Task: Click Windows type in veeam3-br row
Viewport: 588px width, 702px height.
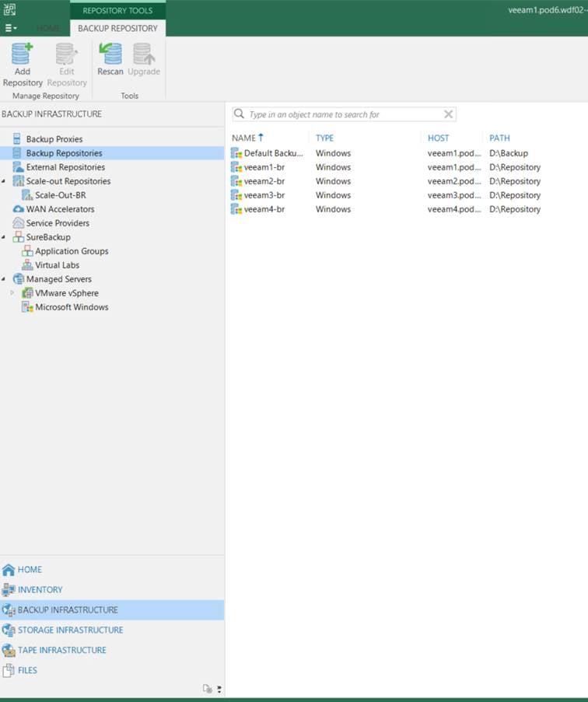Action: point(333,195)
